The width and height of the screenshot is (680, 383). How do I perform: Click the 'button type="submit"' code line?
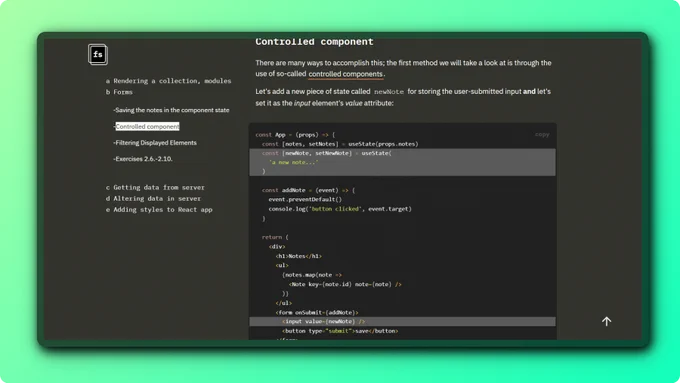point(340,331)
